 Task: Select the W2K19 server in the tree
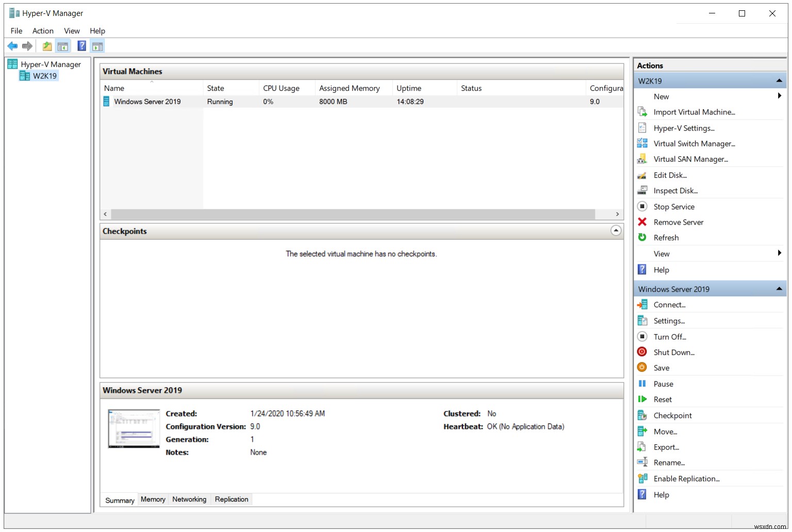tap(44, 75)
